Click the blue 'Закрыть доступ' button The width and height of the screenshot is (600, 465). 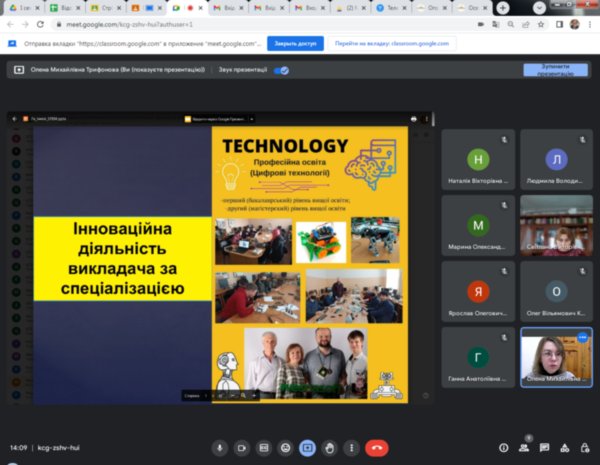click(295, 43)
